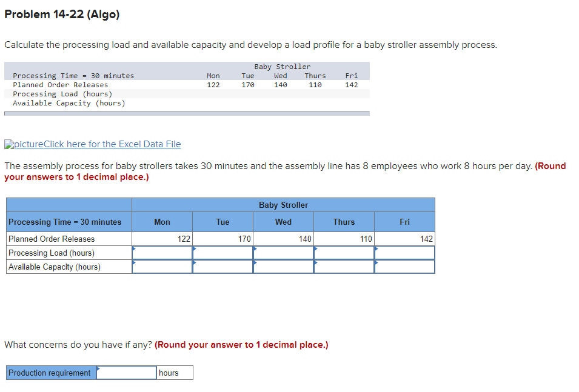This screenshot has height=392, width=579.
Task: Click the blue triangle marker in Monday's Processing Load cell
Action: point(135,248)
